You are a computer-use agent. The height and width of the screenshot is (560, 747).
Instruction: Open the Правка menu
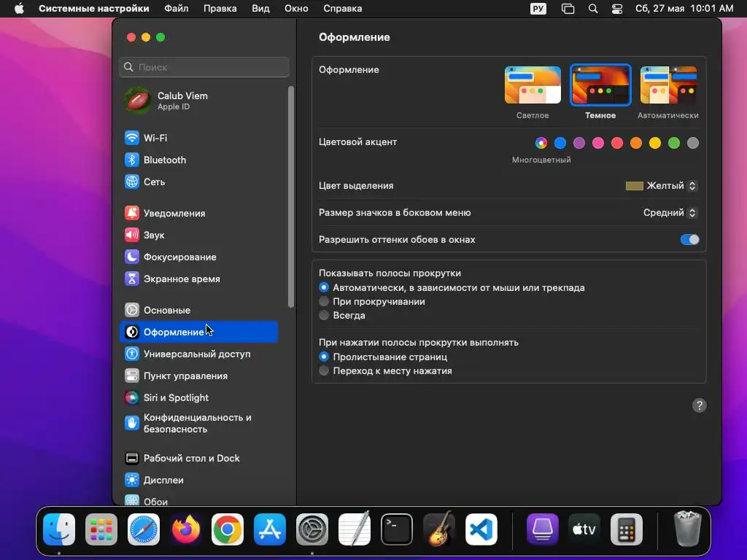pyautogui.click(x=220, y=9)
